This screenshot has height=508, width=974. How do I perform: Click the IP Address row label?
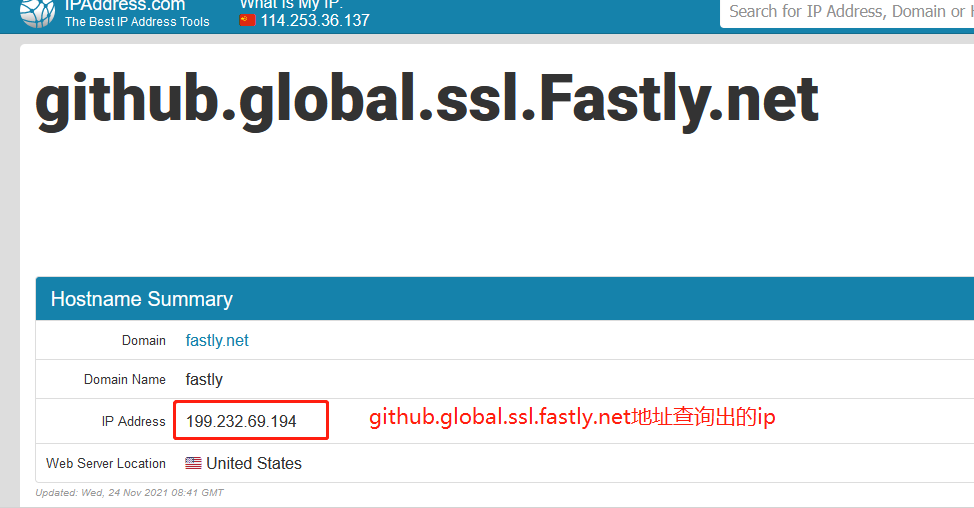tap(134, 421)
